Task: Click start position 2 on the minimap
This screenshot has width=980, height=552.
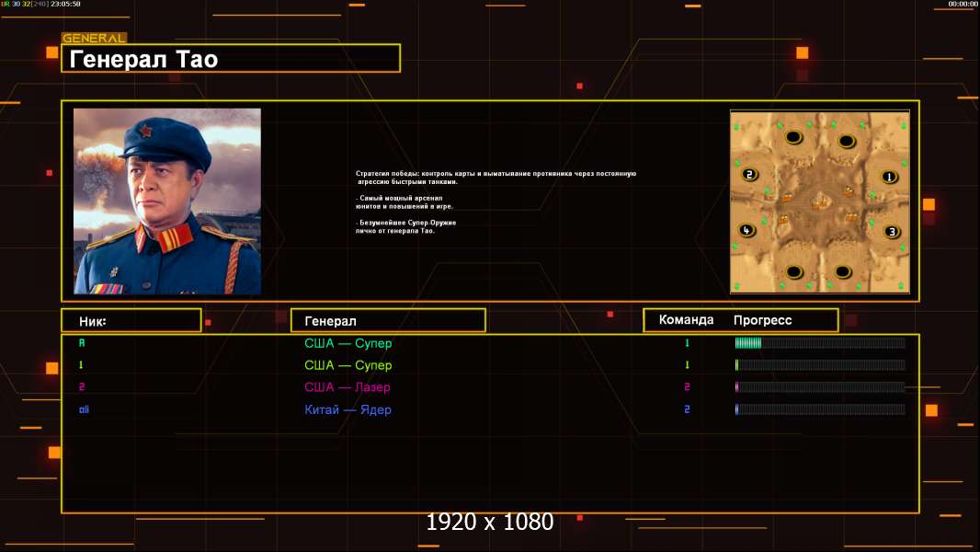Action: pos(749,175)
